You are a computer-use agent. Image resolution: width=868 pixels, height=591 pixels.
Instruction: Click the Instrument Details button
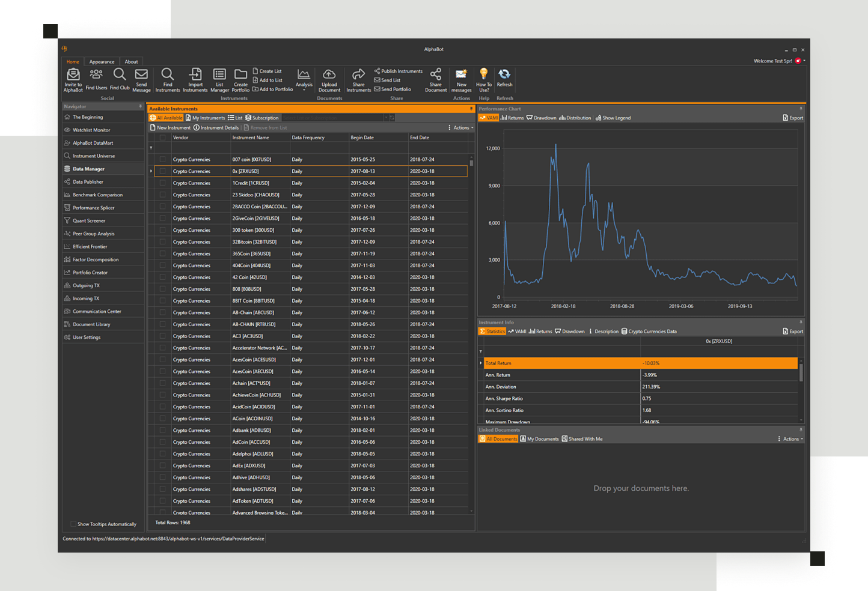(x=216, y=128)
